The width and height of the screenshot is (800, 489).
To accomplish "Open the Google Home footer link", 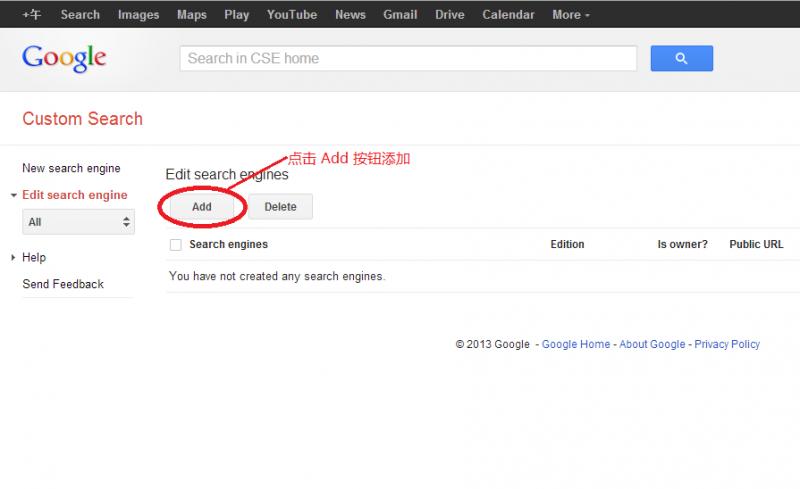I will coord(575,344).
